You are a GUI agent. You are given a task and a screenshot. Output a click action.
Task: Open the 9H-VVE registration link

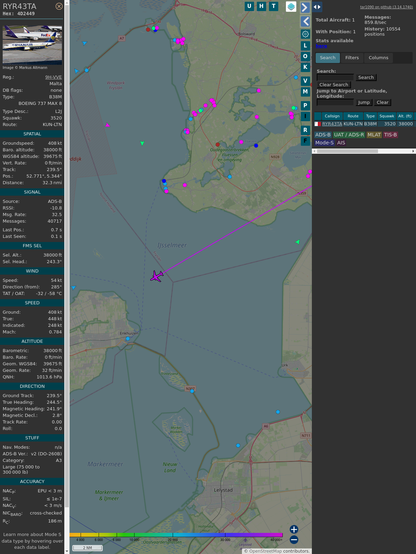53,77
